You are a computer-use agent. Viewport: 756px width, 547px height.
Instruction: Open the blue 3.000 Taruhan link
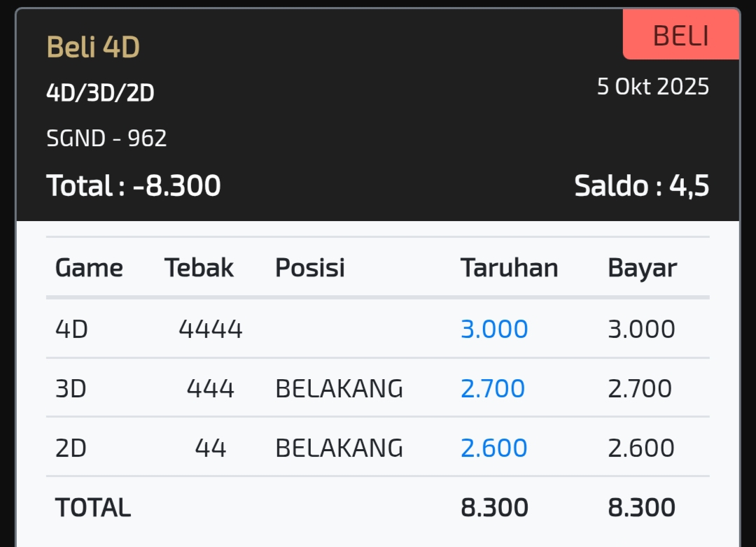coord(494,329)
